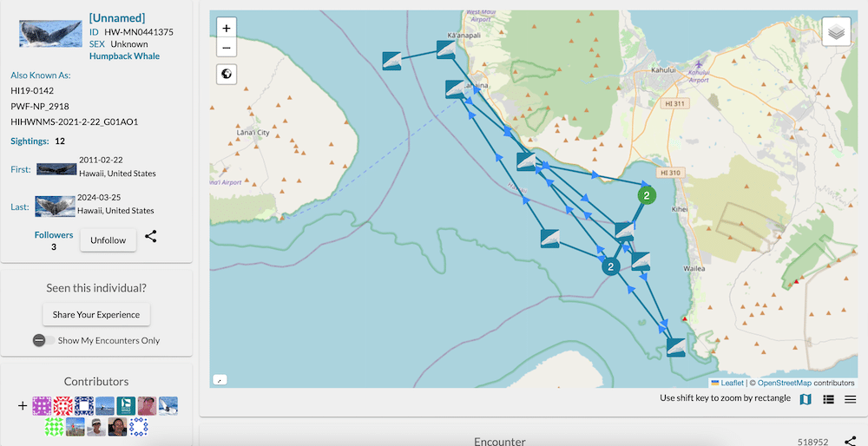The image size is (868, 446).
Task: Select the encounter marker at Lahaina
Action: (x=455, y=89)
